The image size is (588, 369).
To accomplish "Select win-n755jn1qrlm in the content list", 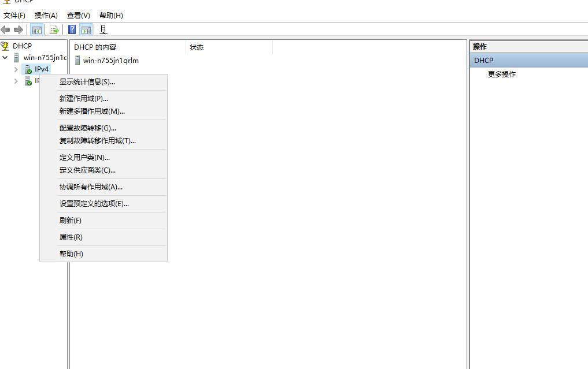I will tap(110, 61).
